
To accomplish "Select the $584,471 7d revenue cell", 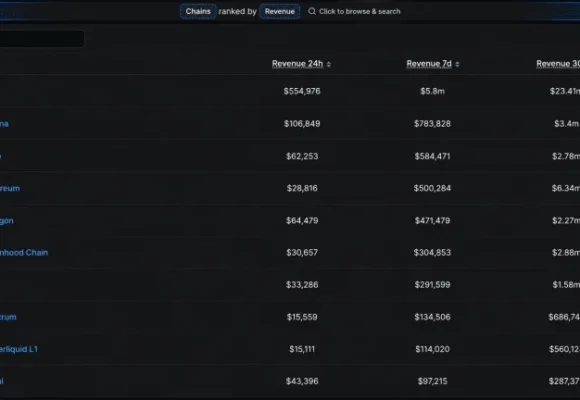I will tap(432, 156).
